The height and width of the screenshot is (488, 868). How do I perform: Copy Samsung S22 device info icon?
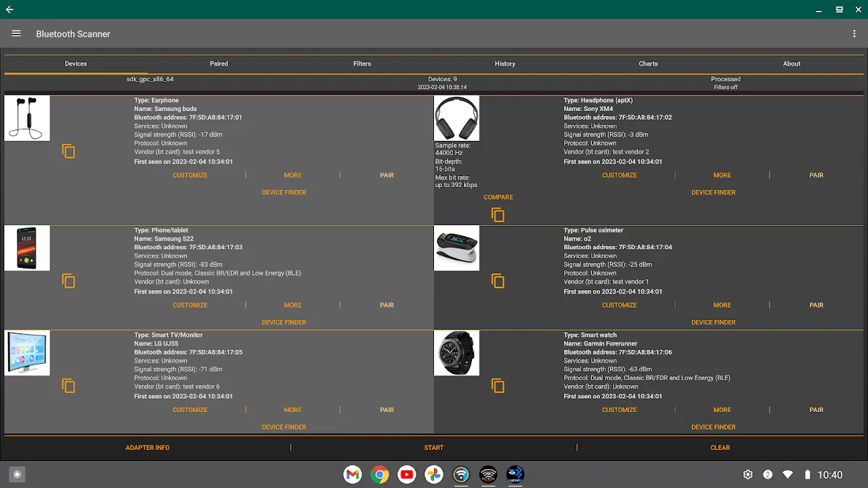click(x=68, y=281)
